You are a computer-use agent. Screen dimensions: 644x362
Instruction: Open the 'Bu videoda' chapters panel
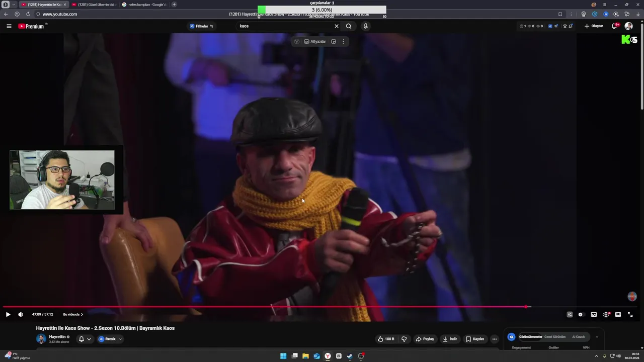pyautogui.click(x=73, y=315)
